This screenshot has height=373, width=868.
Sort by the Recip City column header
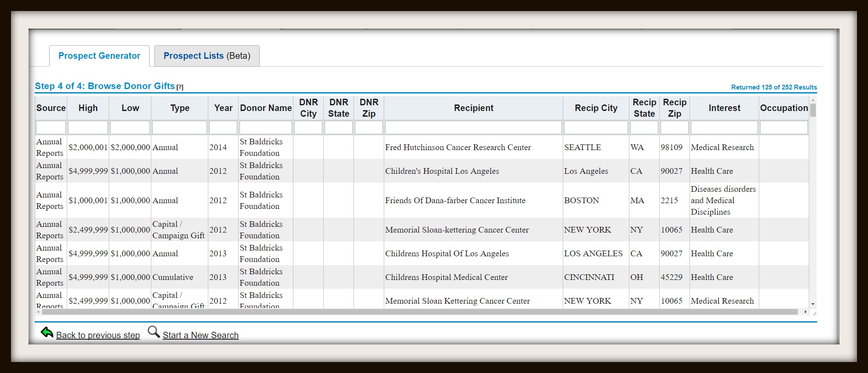point(596,108)
